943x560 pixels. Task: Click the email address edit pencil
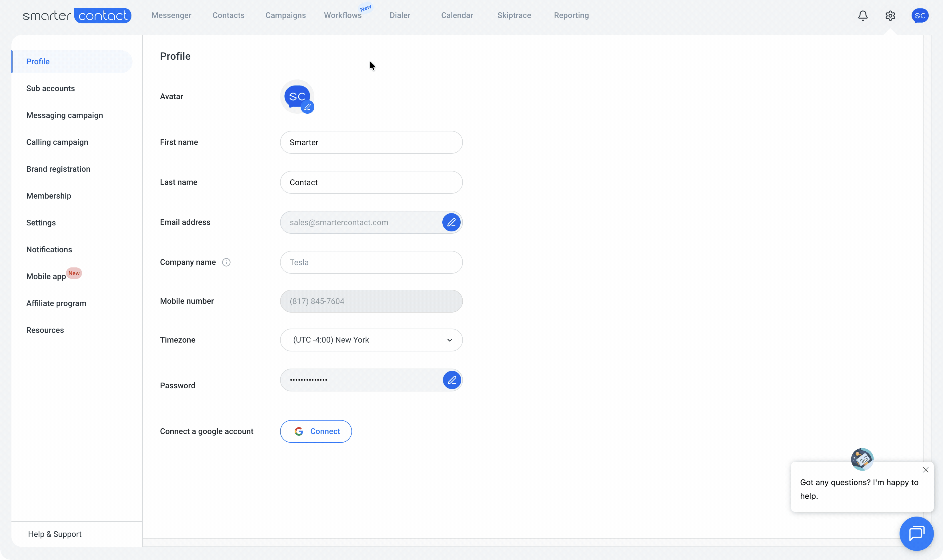point(451,222)
